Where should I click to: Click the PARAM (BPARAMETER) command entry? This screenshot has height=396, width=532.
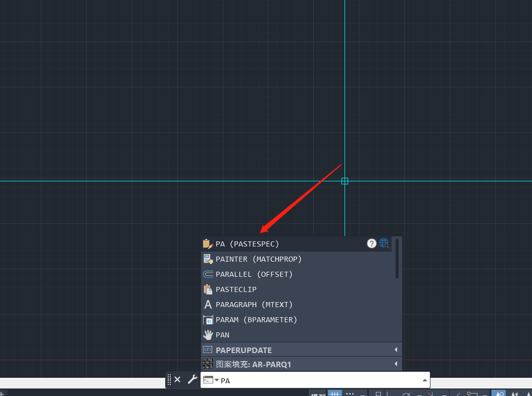(x=256, y=320)
